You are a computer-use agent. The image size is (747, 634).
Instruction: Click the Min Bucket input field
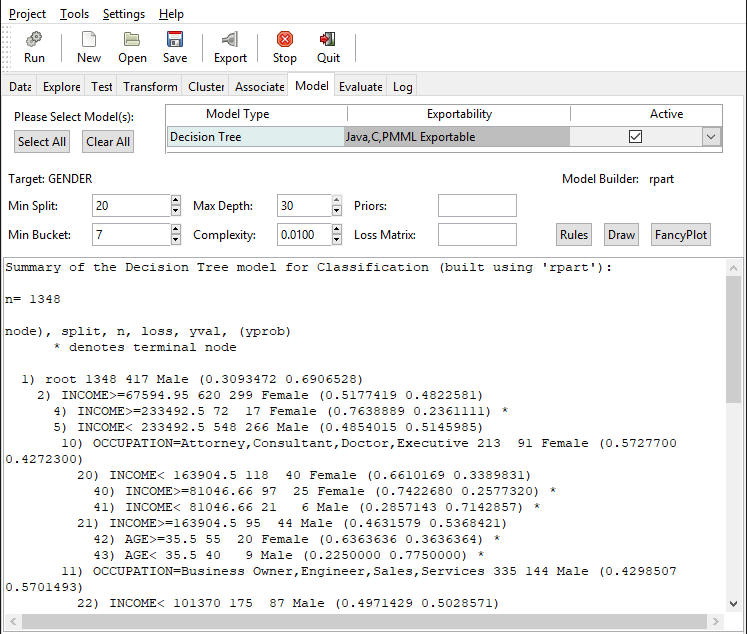(x=131, y=235)
